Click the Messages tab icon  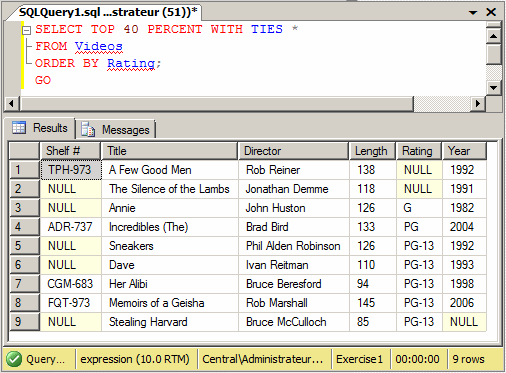click(x=88, y=129)
